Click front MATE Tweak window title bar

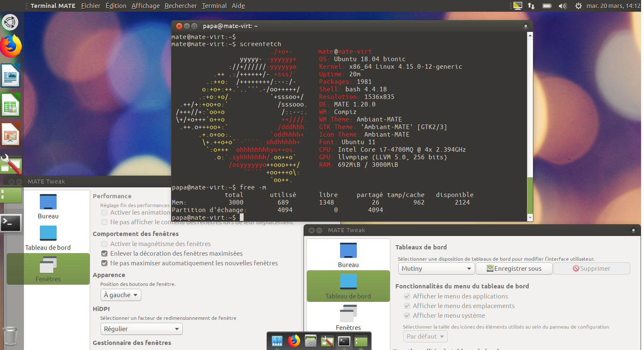click(x=472, y=230)
